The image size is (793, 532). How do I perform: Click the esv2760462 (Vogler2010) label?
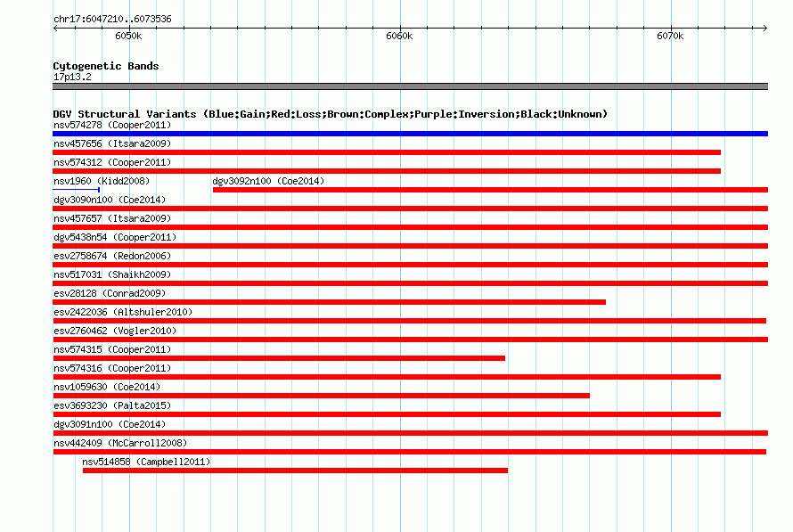pos(115,331)
